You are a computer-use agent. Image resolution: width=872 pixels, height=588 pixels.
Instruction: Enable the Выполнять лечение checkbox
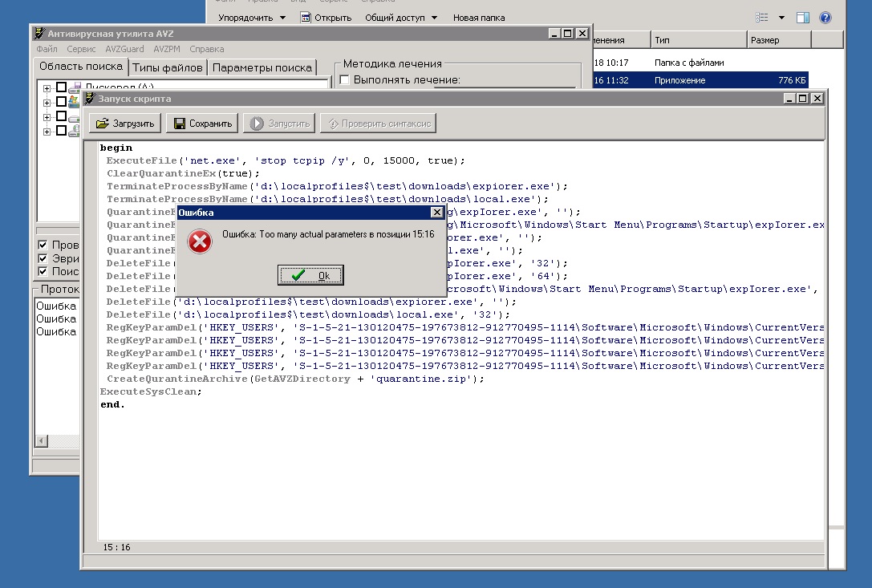point(344,79)
